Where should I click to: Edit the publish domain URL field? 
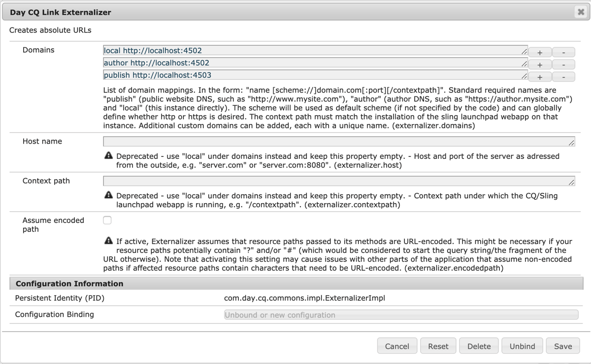(x=295, y=76)
